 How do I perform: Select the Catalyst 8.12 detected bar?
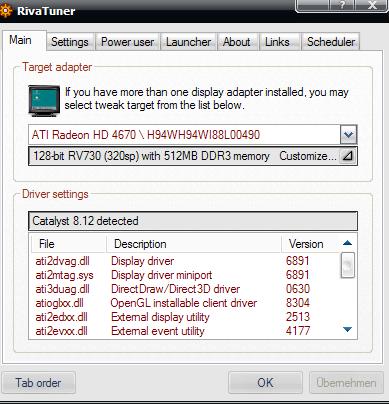click(x=193, y=221)
